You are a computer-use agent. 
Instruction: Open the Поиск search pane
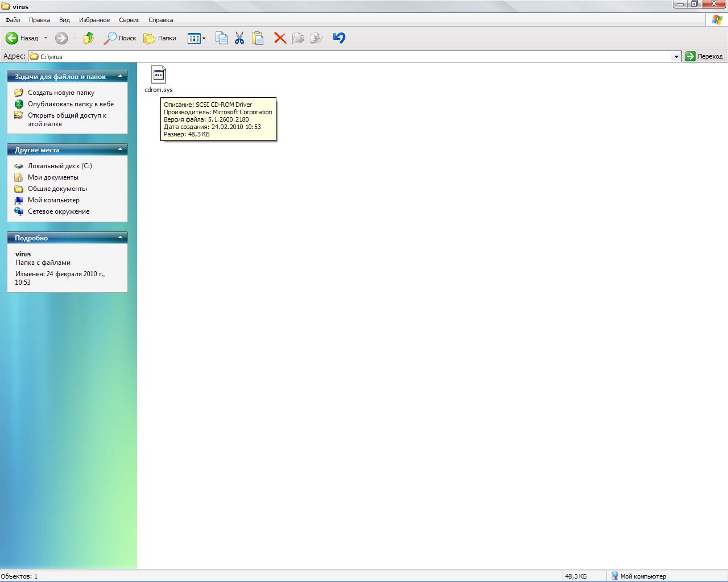(x=120, y=38)
